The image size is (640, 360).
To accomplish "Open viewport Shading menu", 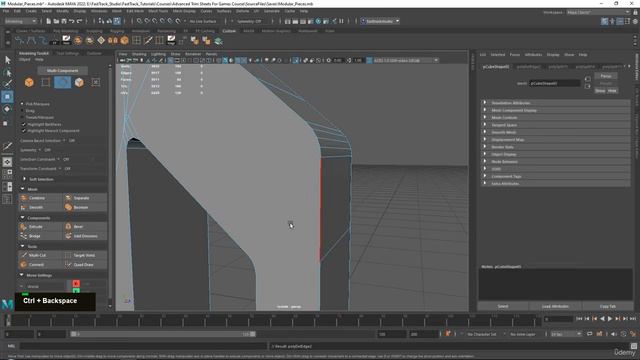I will (139, 54).
